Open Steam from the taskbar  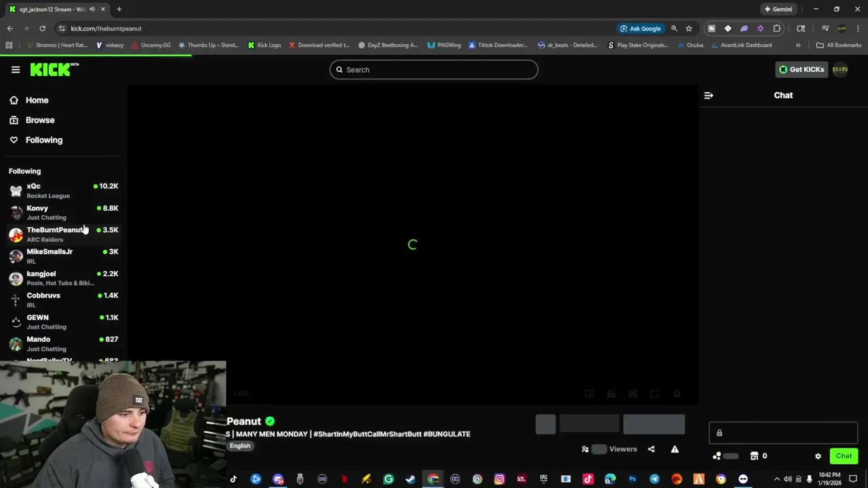410,479
